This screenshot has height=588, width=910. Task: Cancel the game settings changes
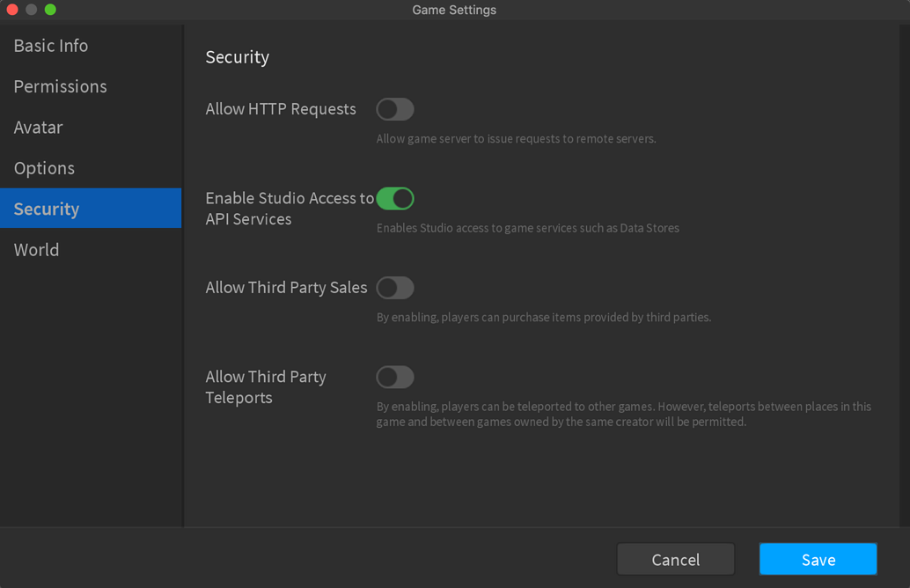[675, 559]
